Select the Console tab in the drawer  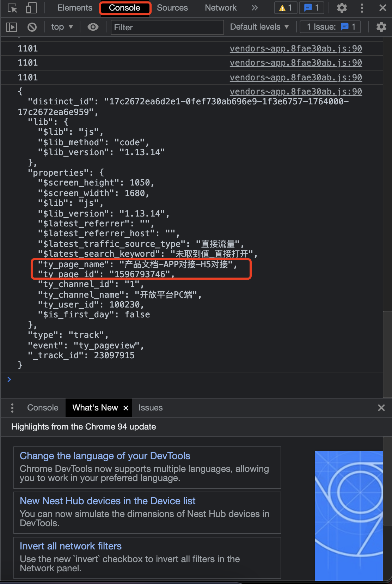pyautogui.click(x=43, y=408)
